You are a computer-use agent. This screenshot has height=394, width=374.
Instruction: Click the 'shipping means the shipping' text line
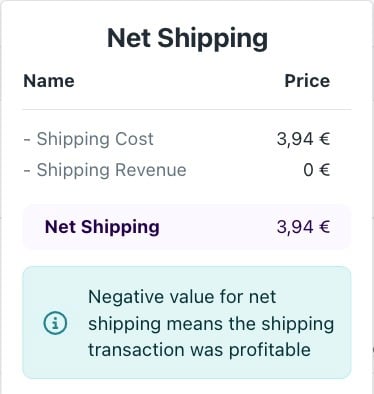[211, 324]
